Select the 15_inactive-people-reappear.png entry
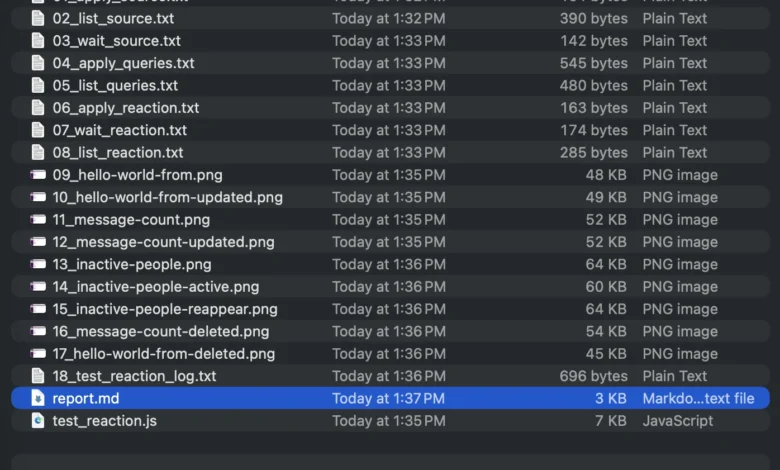This screenshot has height=470, width=780. pyautogui.click(x=165, y=309)
